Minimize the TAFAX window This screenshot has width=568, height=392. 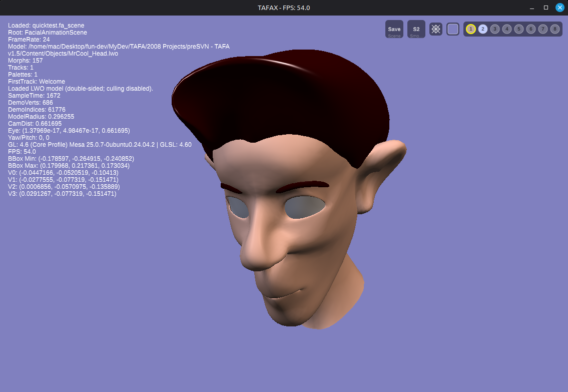coord(532,8)
